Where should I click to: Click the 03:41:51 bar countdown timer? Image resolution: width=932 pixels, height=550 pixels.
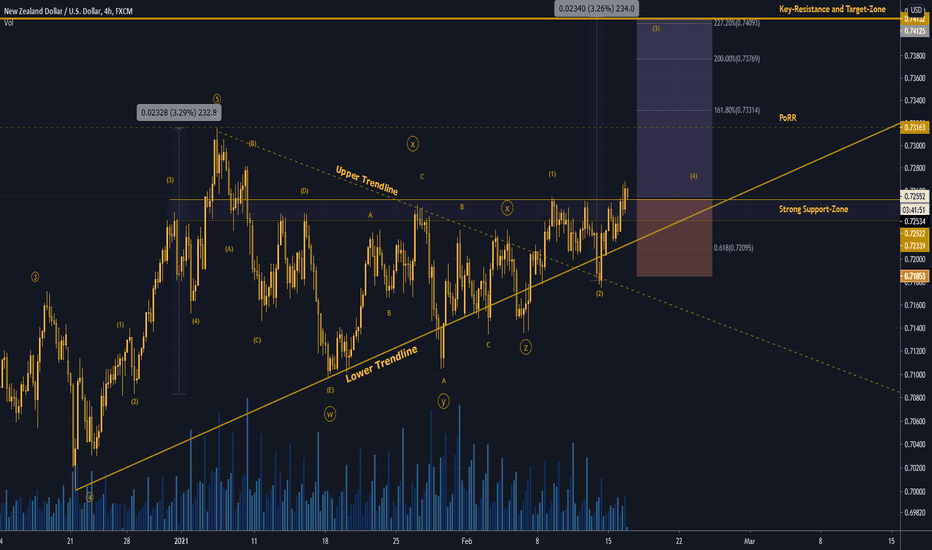click(x=915, y=210)
